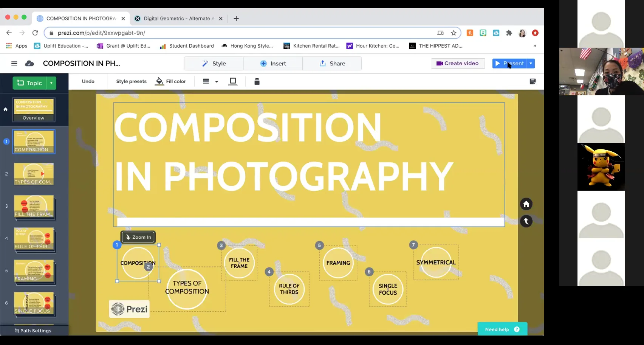Screen dimensions: 644x345
Task: Start the presentation with Present
Action: click(509, 64)
